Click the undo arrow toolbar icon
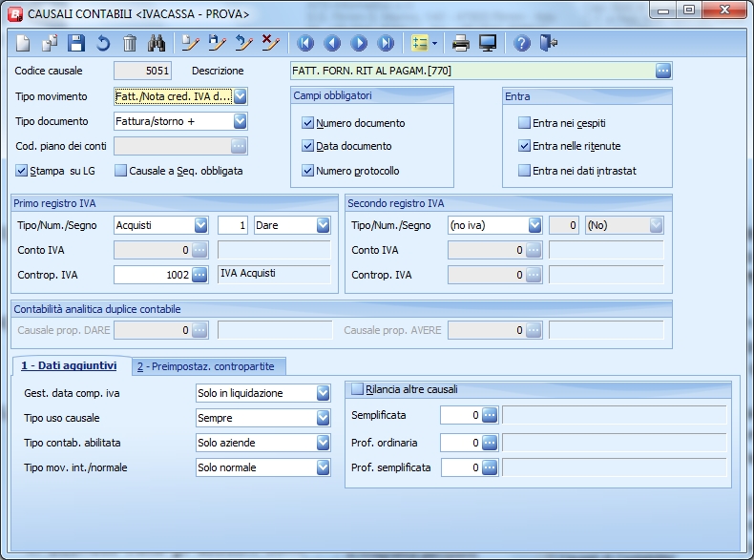 point(103,43)
